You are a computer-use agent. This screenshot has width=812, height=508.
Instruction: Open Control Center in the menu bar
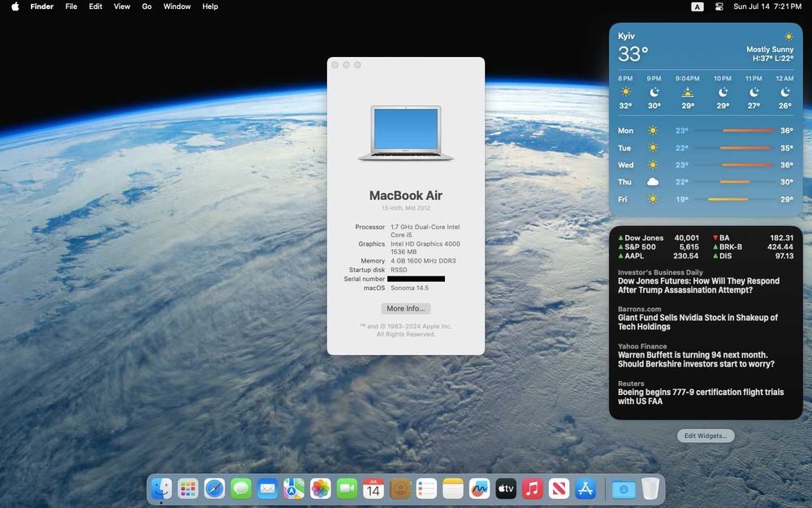point(719,7)
